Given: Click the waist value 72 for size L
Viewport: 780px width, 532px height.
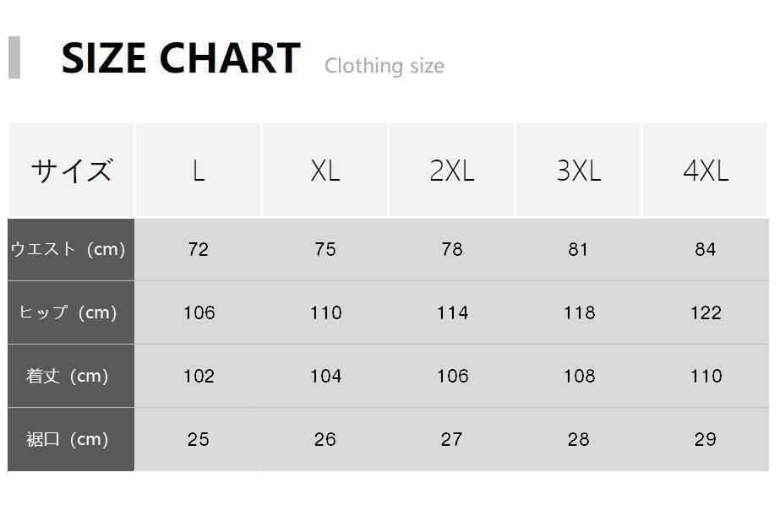Looking at the screenshot, I should pyautogui.click(x=199, y=249).
